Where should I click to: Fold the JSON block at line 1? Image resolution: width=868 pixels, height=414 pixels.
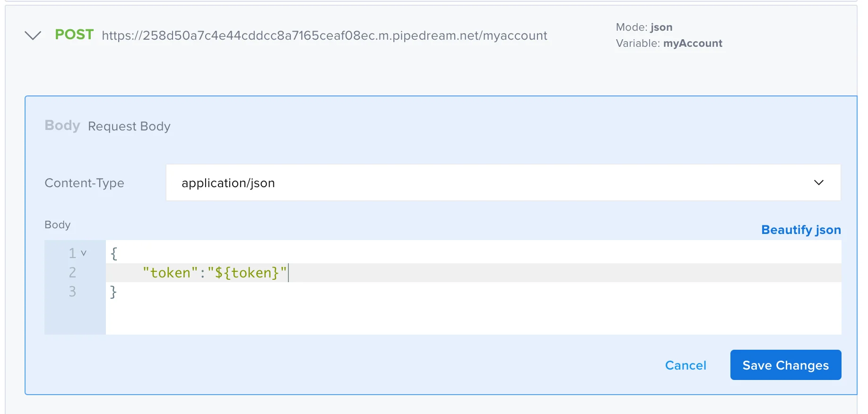point(84,253)
